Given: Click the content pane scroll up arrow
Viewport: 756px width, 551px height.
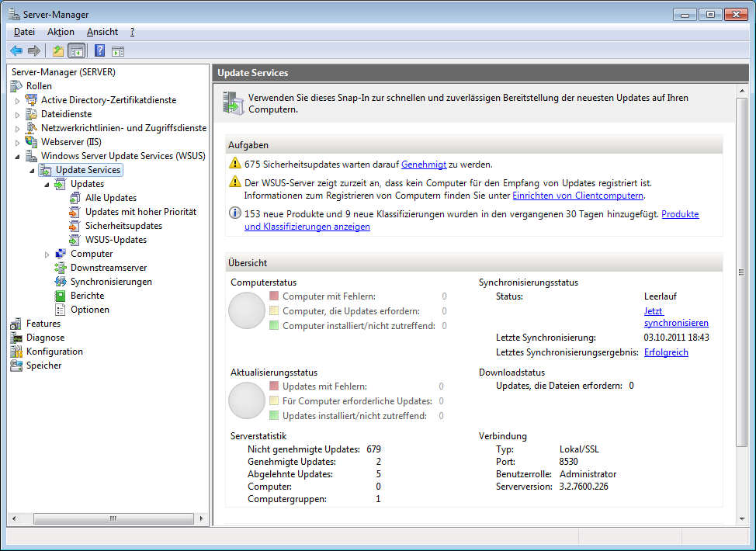Looking at the screenshot, I should (742, 91).
